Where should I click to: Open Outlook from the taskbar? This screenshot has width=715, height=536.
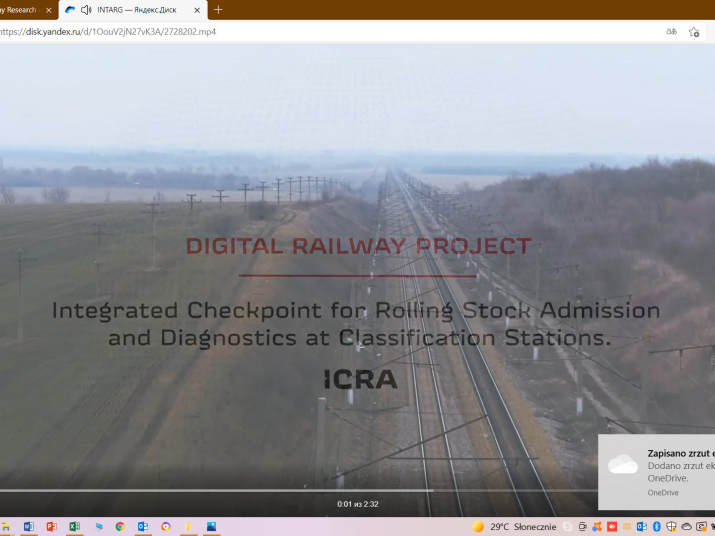143,526
